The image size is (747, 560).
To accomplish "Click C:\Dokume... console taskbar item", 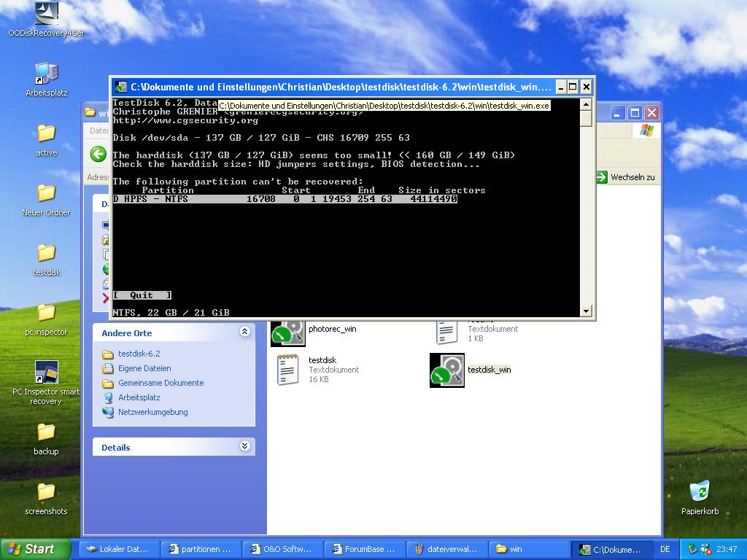I will [x=611, y=550].
